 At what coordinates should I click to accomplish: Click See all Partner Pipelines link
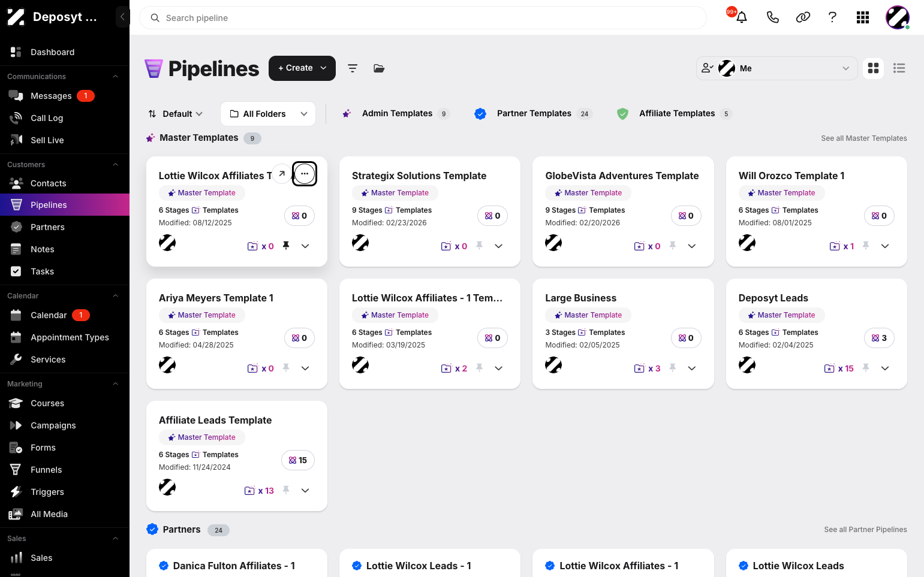pyautogui.click(x=865, y=530)
